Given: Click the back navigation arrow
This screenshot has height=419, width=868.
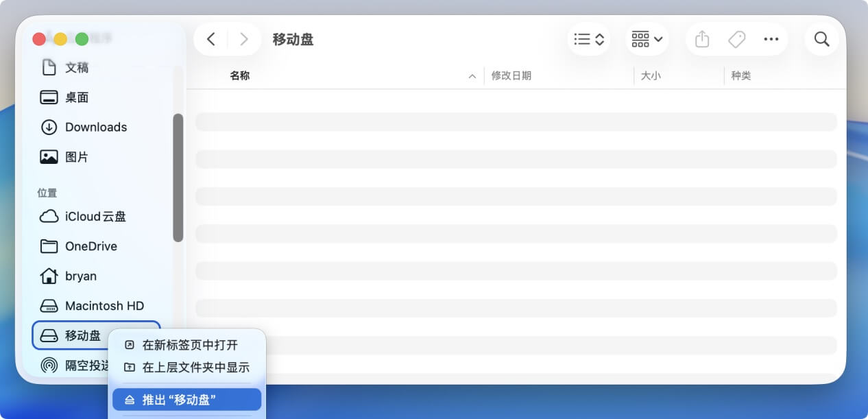Looking at the screenshot, I should pyautogui.click(x=210, y=39).
